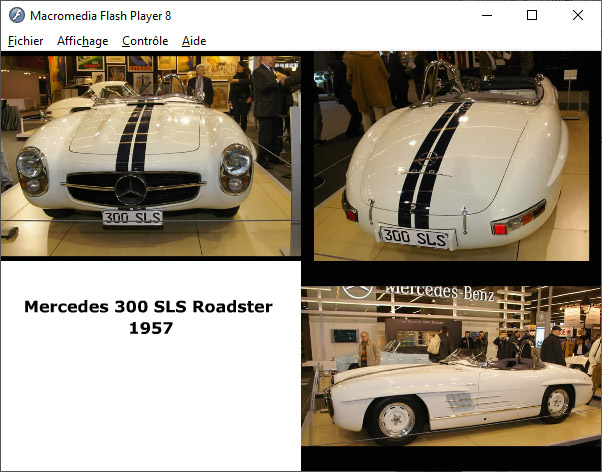Screen dimensions: 602x472
Task: Open the Aide menu
Action: tap(194, 41)
